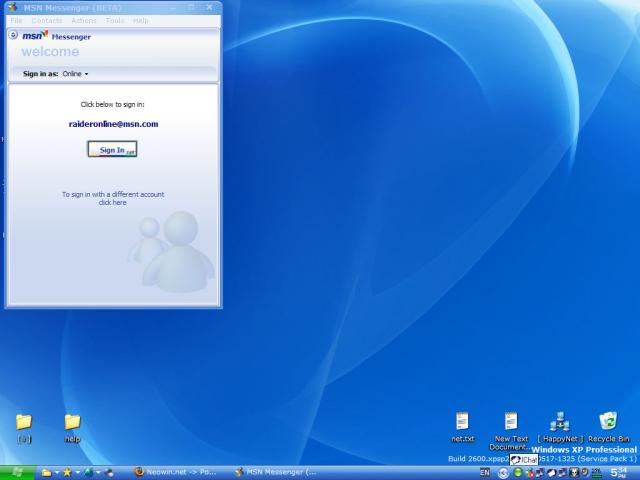Click the 2% usage meter tray icon
The height and width of the screenshot is (480, 640).
click(597, 473)
